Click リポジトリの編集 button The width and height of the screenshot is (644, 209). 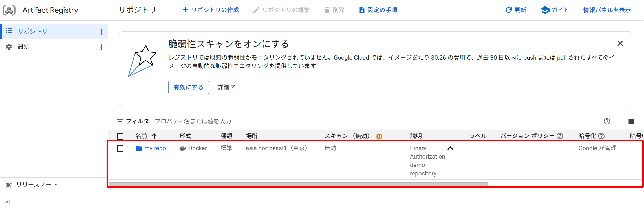pyautogui.click(x=281, y=10)
